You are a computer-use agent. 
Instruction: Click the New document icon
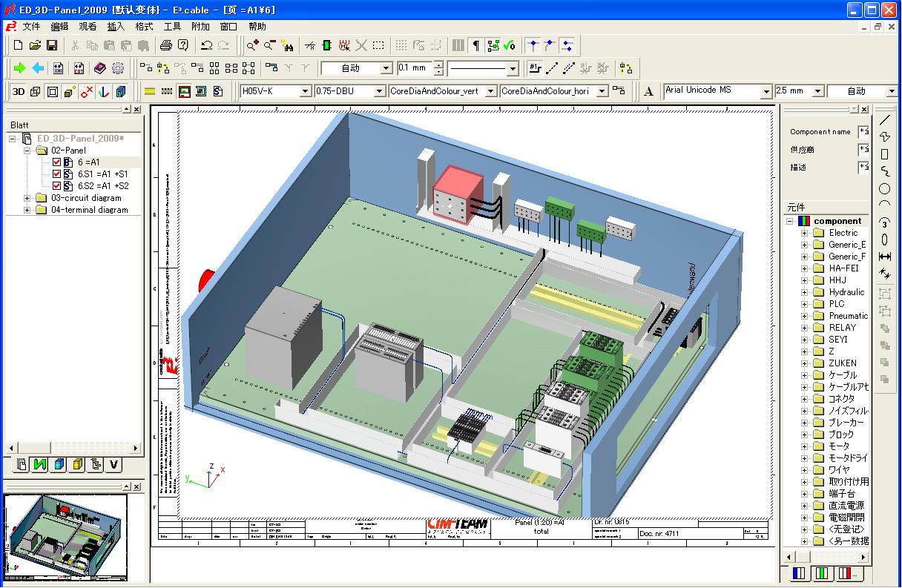[x=19, y=45]
